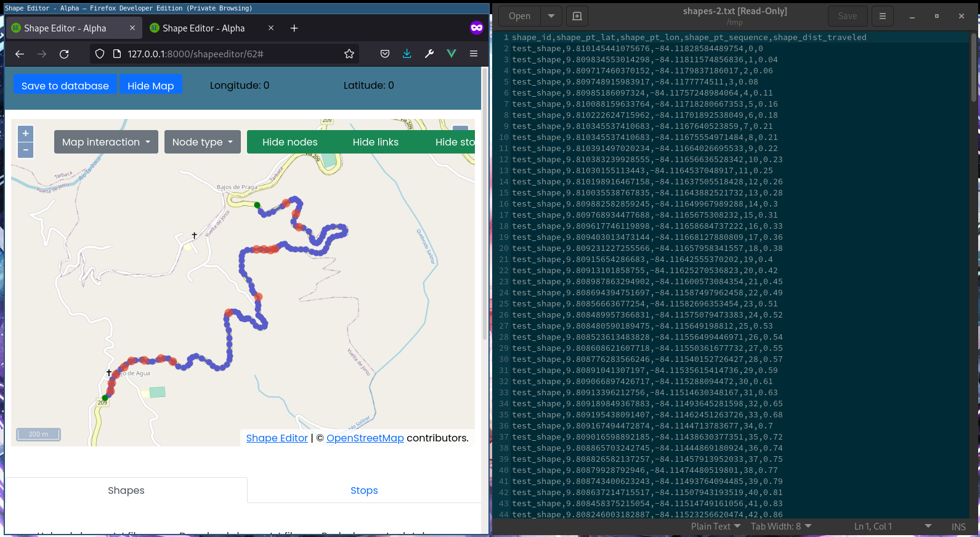Open Firefox downloads icon
The height and width of the screenshot is (537, 980).
pyautogui.click(x=407, y=54)
